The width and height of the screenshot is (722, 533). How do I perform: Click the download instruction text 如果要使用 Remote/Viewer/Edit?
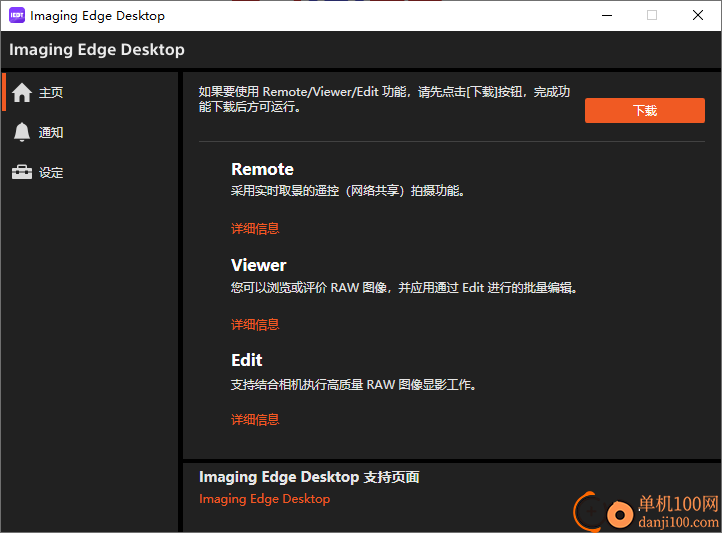tap(384, 99)
